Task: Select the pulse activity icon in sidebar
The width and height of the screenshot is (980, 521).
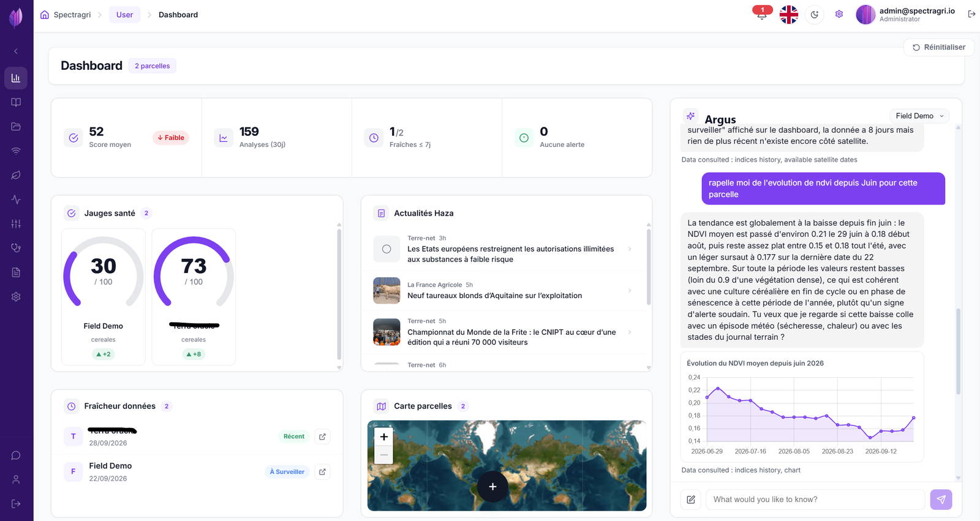Action: click(16, 200)
